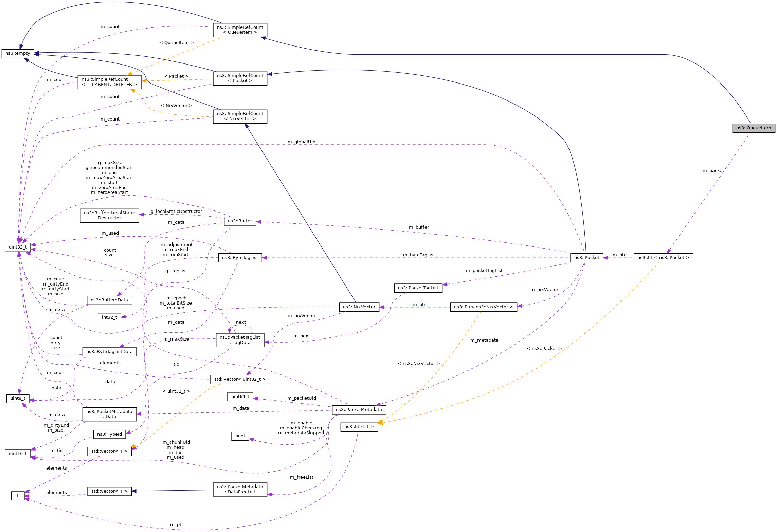Click the < ns3::NixVector > template label

tap(419, 364)
